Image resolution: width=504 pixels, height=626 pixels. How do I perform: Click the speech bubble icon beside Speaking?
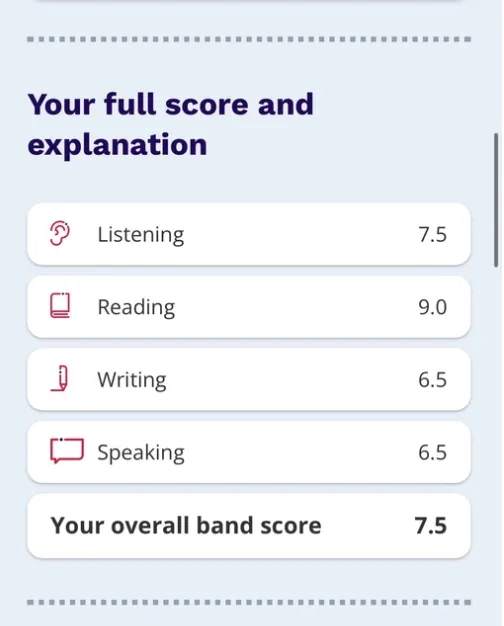coord(67,451)
